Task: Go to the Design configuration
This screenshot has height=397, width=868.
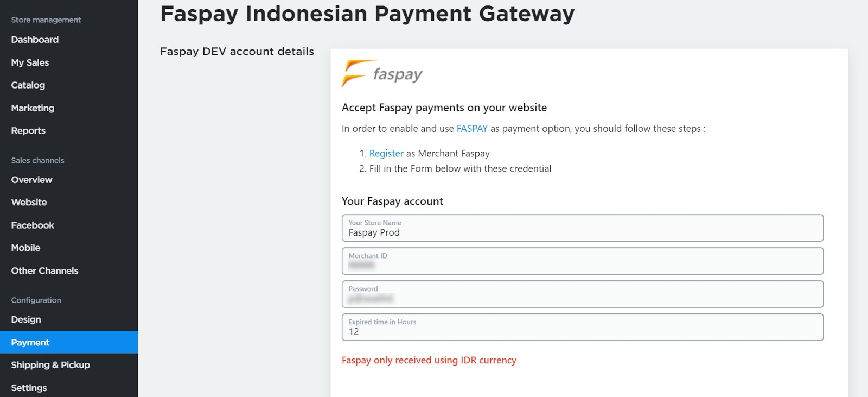Action: coord(26,319)
